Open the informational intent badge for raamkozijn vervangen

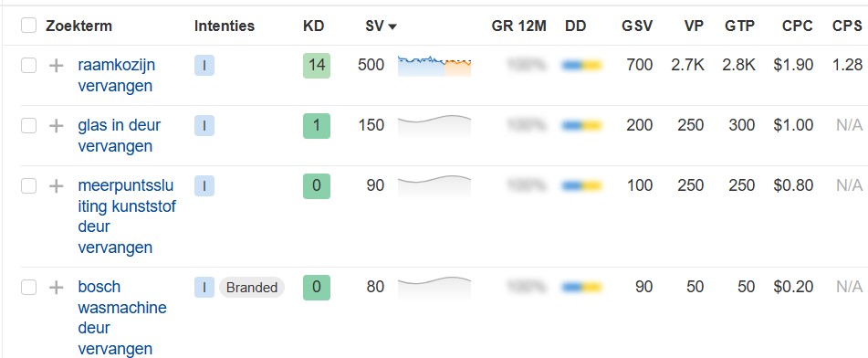[204, 66]
